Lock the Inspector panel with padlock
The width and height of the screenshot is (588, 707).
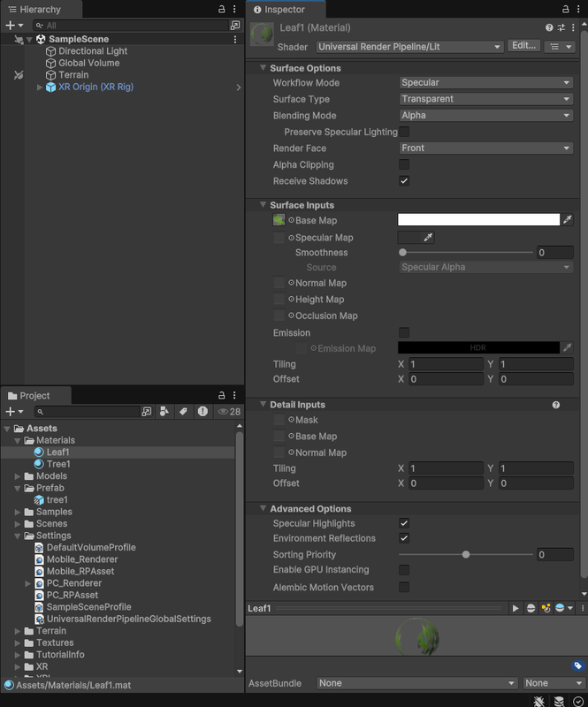tap(565, 9)
